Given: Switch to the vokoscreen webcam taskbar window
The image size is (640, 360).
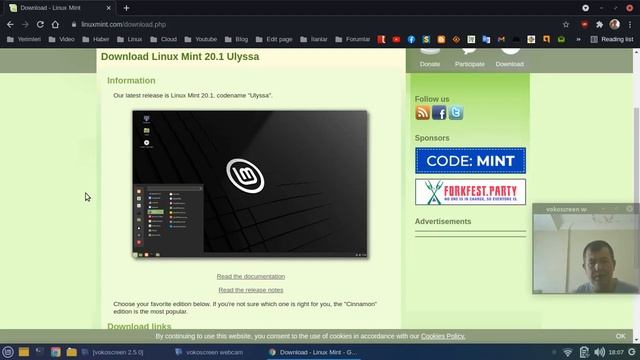Looking at the screenshot, I should pos(209,352).
